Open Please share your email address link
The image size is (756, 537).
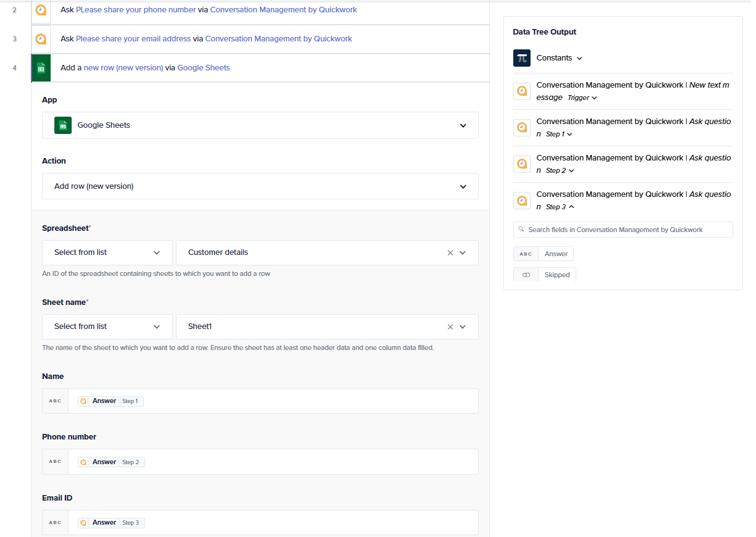coord(133,38)
